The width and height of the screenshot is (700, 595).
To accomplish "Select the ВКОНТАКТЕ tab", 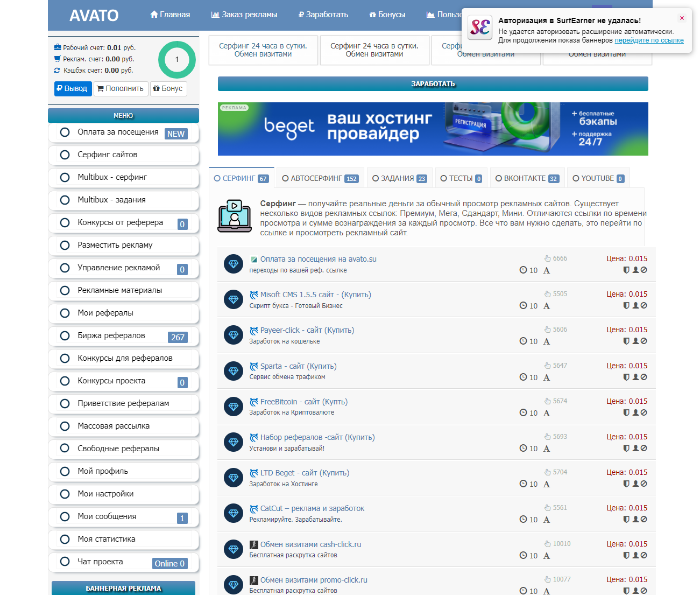I will (x=527, y=178).
